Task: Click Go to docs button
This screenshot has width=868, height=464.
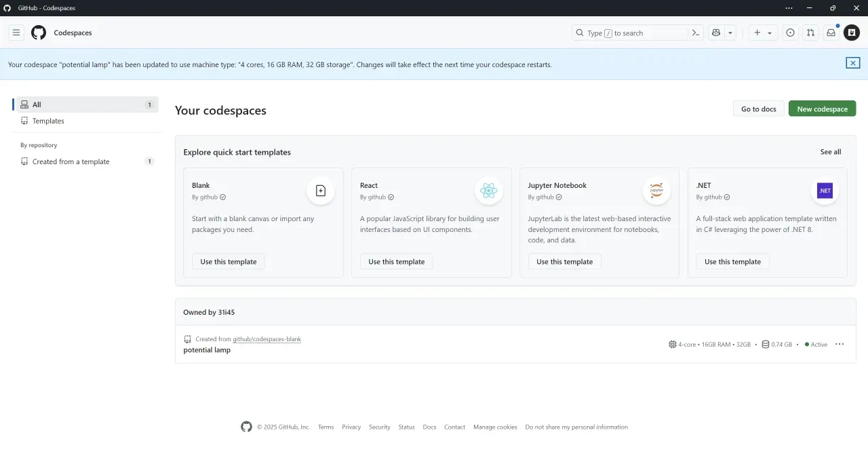Action: click(758, 109)
